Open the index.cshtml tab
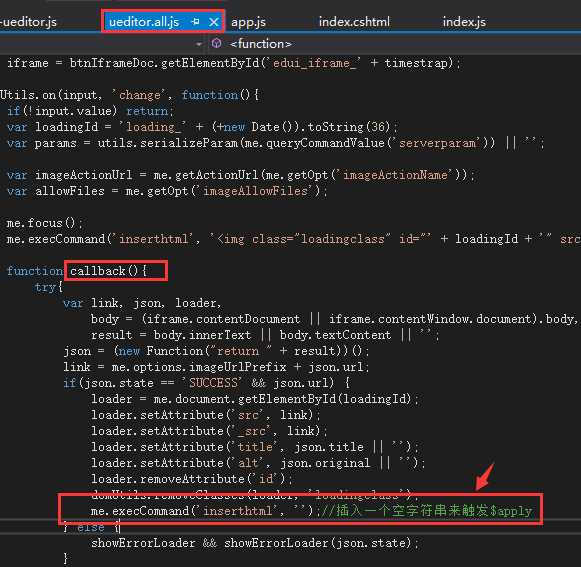Image resolution: width=581 pixels, height=567 pixels. click(354, 21)
